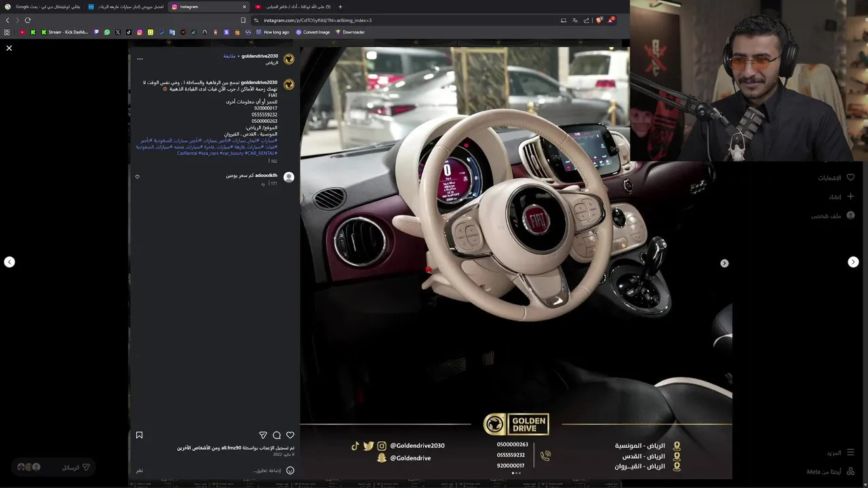Share the post via paper-plane icon
868x488 pixels.
pos(263,435)
